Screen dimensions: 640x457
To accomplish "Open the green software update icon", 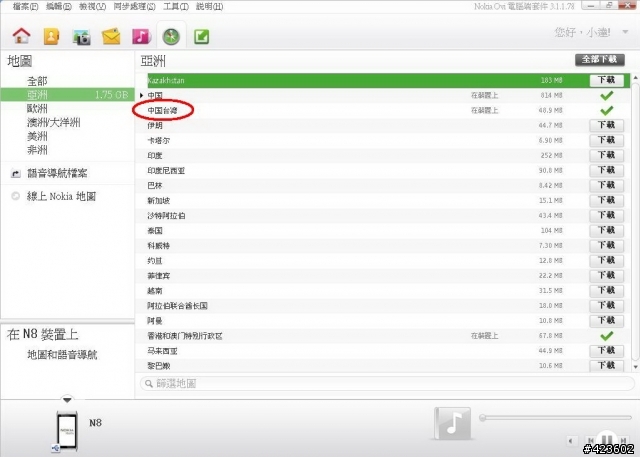I will [x=201, y=37].
